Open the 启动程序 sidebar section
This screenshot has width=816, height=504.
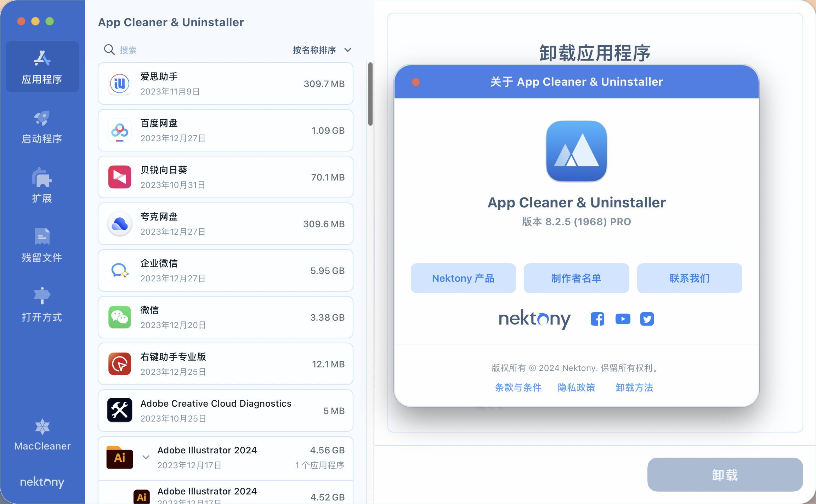coord(42,127)
